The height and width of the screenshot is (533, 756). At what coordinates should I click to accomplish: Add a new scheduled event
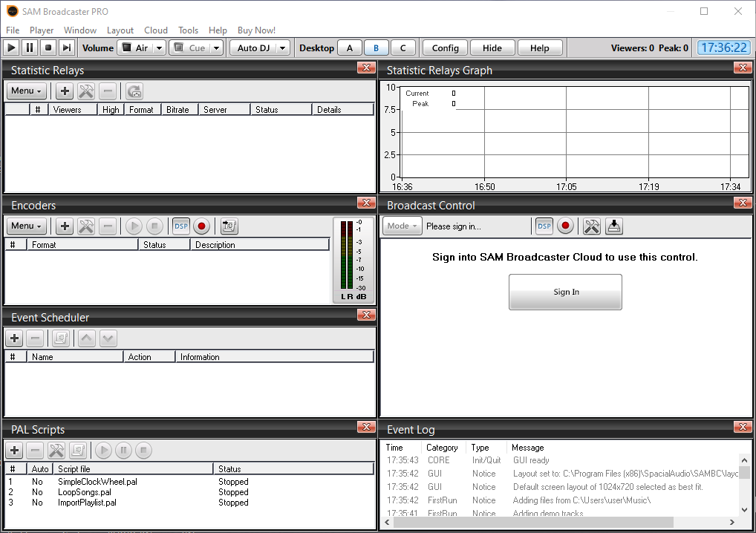pyautogui.click(x=14, y=338)
